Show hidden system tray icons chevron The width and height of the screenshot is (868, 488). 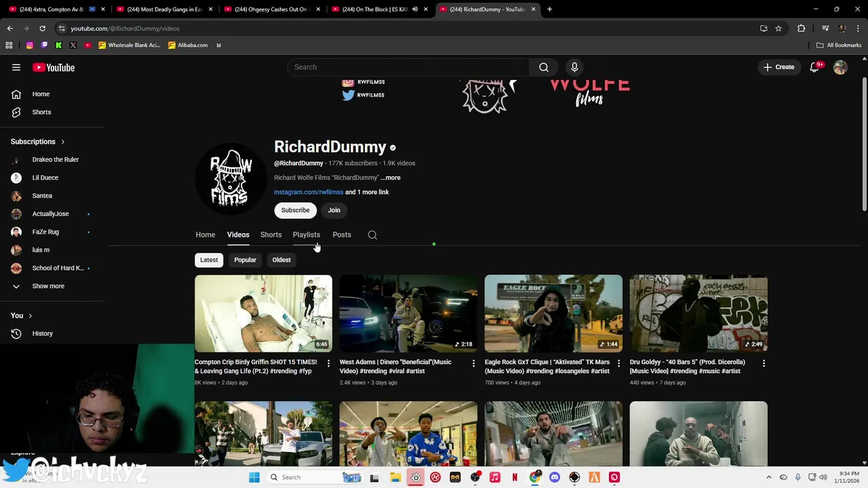point(769,477)
